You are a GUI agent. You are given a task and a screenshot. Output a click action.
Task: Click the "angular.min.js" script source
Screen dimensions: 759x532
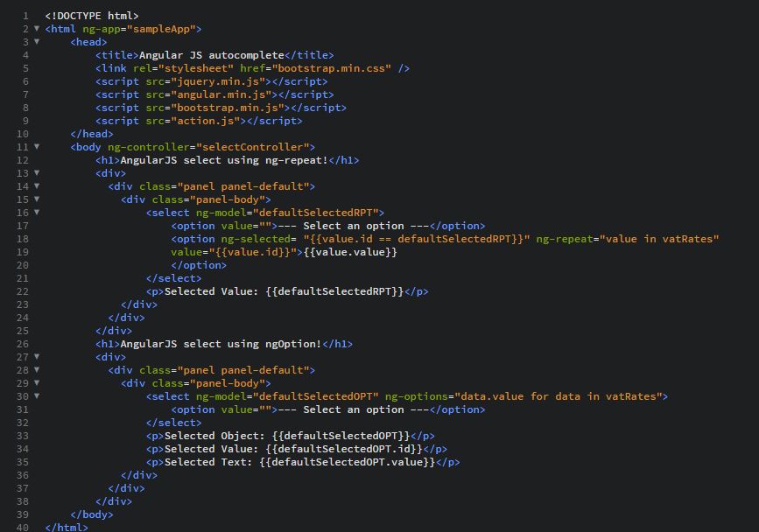click(221, 94)
